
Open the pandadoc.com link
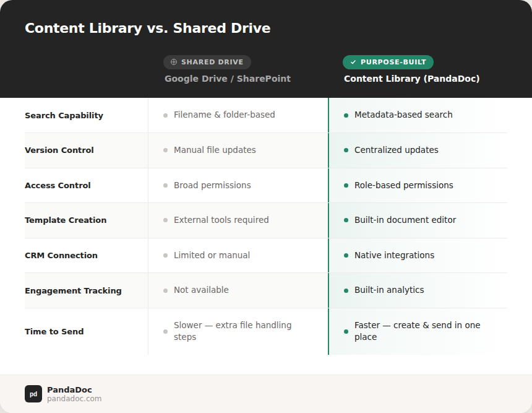74,399
